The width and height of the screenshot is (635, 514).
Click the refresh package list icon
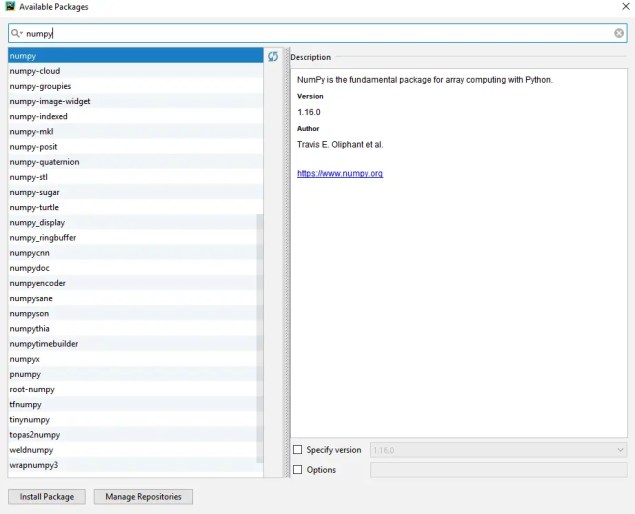point(273,57)
